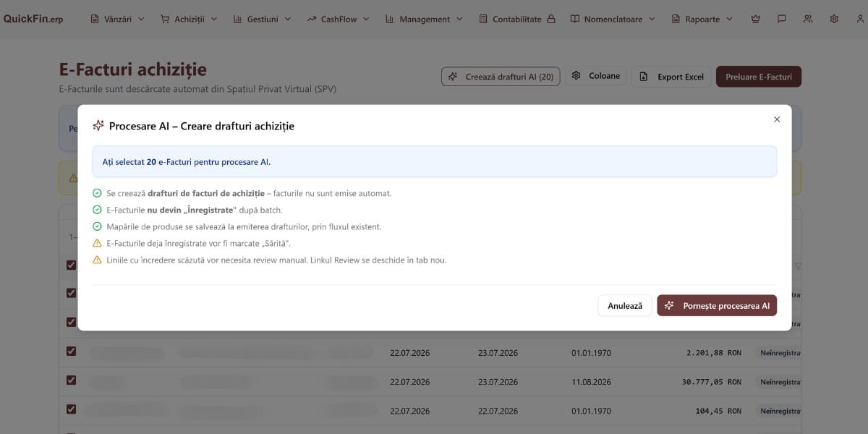Screen dimensions: 868x434
Task: Open the chat message icon in header
Action: (x=782, y=19)
